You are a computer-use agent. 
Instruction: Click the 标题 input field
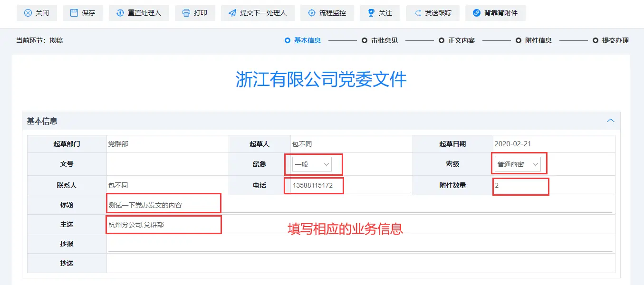(360, 205)
